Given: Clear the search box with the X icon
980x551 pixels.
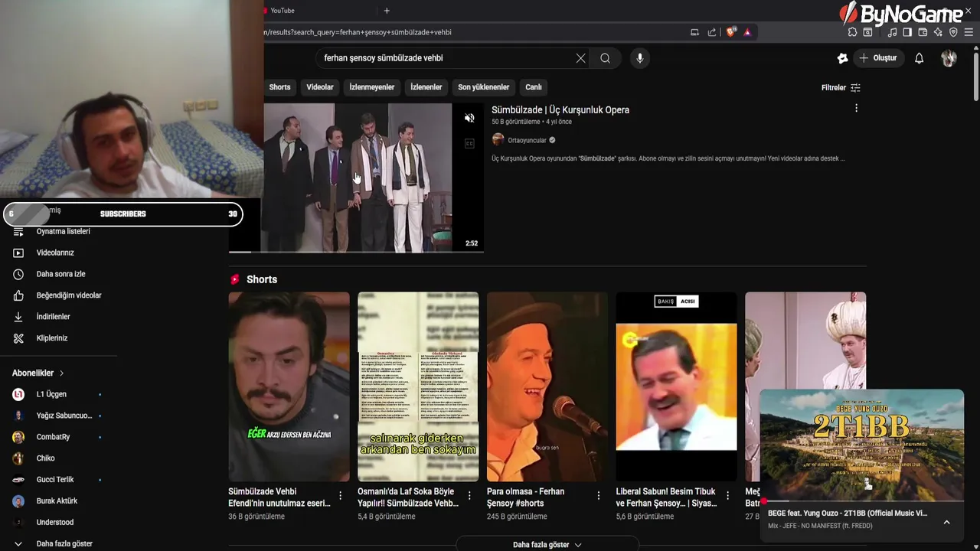Looking at the screenshot, I should [580, 58].
